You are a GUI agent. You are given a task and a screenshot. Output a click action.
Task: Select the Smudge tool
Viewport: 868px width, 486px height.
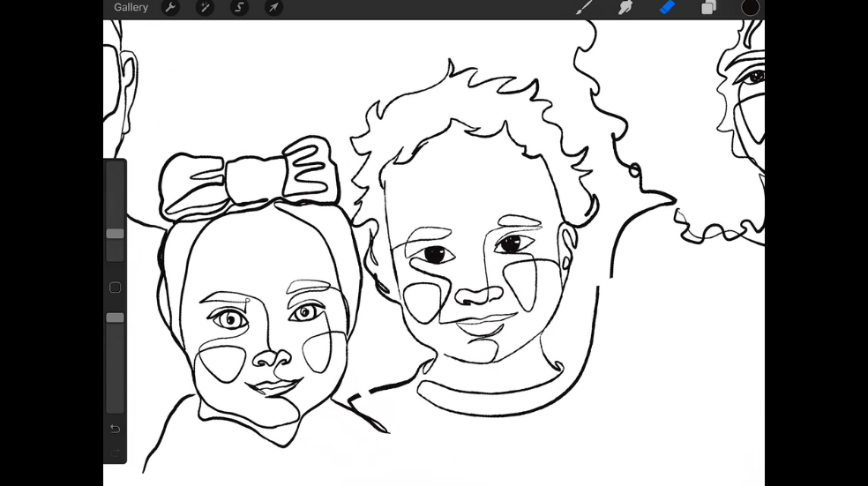click(625, 8)
